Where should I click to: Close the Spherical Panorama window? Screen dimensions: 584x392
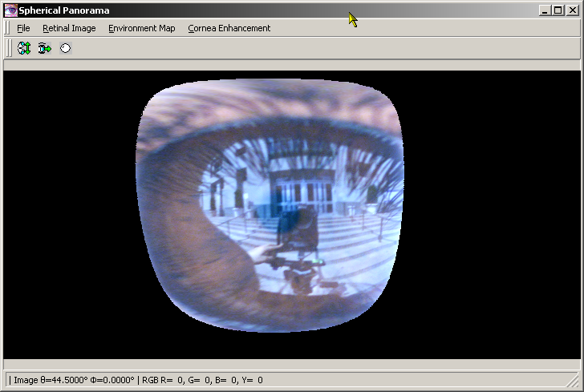(x=572, y=10)
